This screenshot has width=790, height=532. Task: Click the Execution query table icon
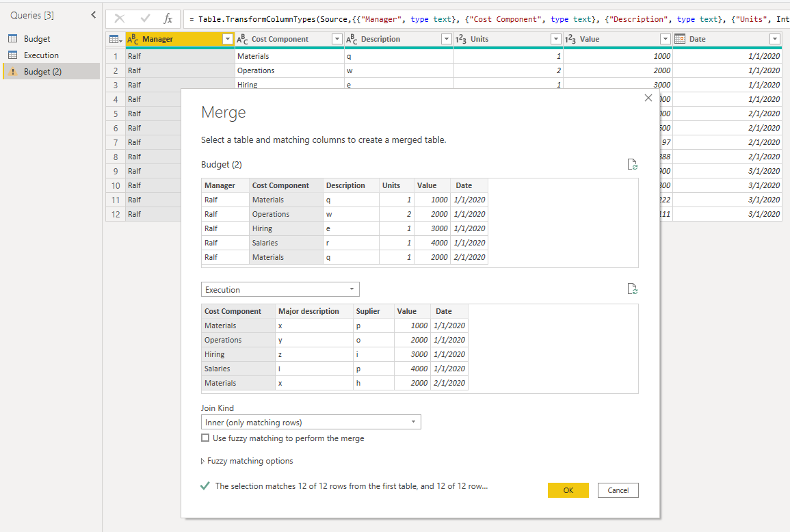(13, 55)
